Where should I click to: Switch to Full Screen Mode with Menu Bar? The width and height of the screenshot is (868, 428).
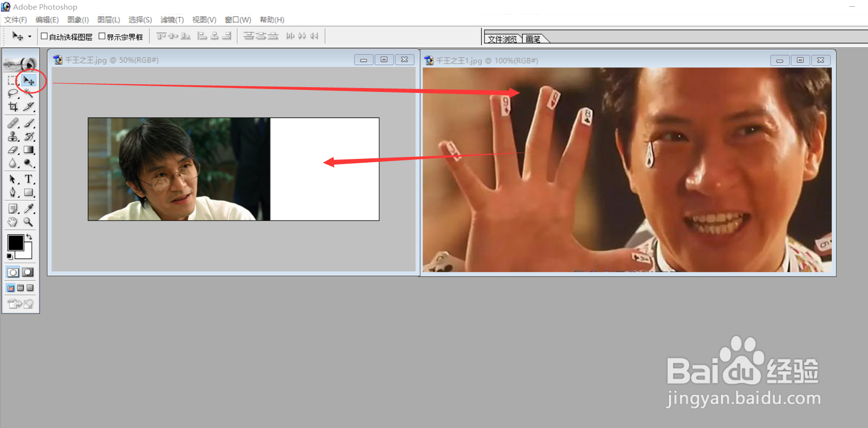(x=20, y=288)
